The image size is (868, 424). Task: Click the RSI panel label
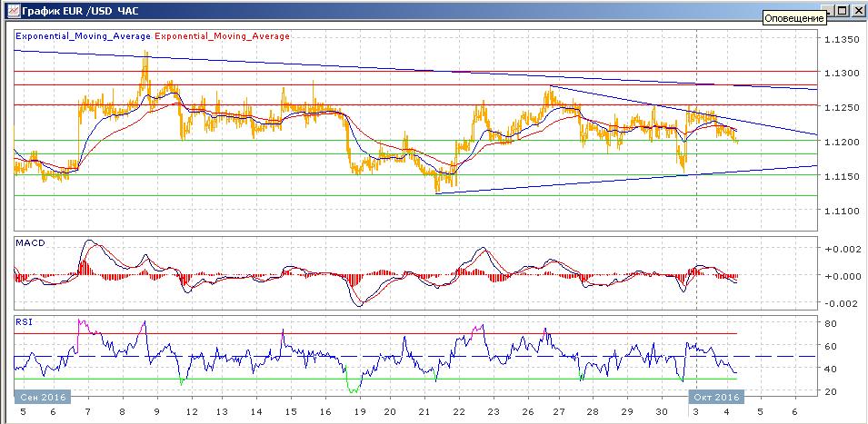[x=24, y=321]
